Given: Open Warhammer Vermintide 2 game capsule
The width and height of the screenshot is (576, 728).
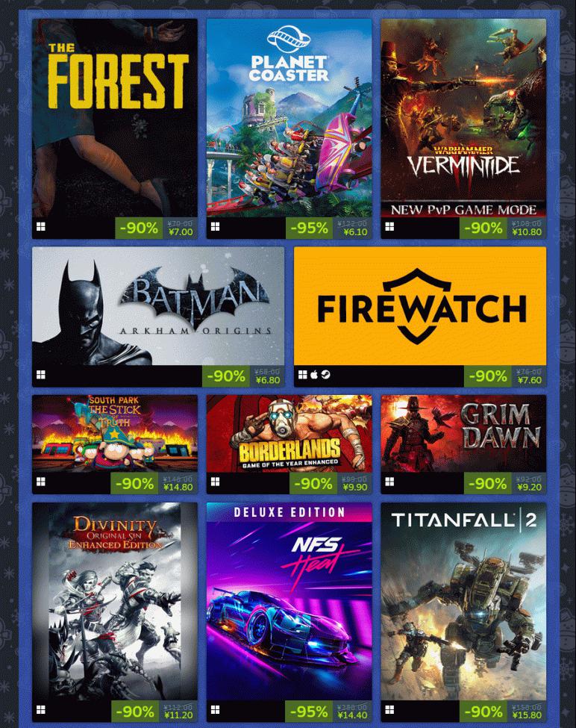Looking at the screenshot, I should tap(463, 118).
